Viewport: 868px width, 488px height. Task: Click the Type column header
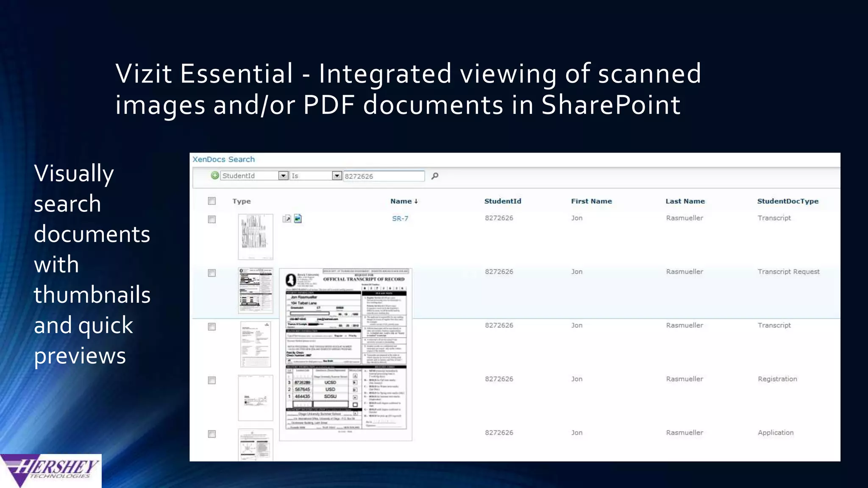[242, 201]
